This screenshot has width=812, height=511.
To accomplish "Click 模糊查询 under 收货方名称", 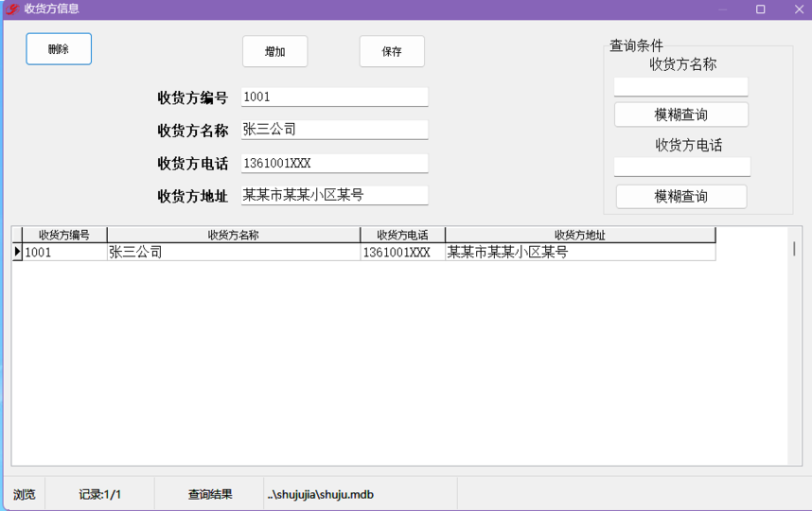I will pos(681,115).
